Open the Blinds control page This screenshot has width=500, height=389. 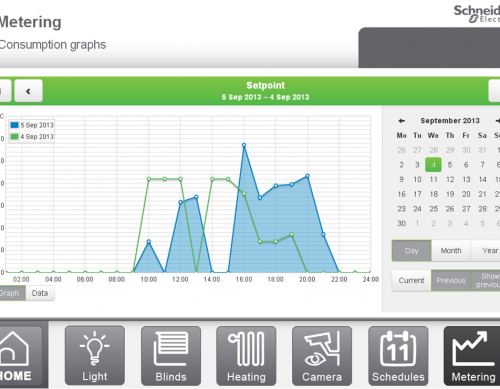171,356
